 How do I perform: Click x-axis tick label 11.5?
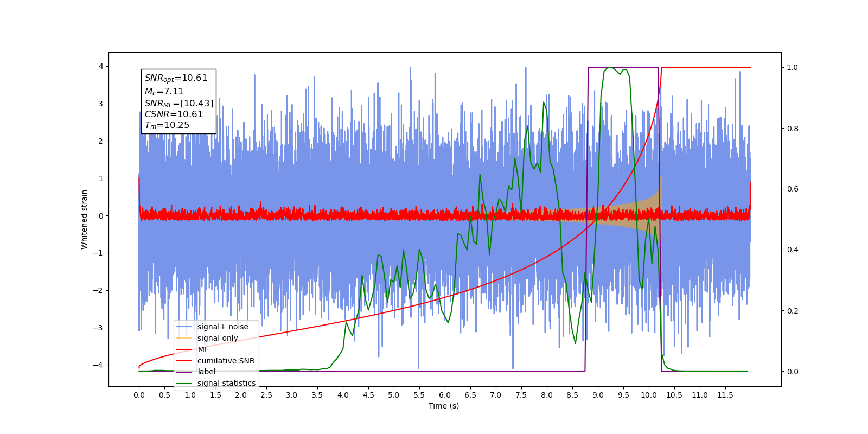(725, 395)
